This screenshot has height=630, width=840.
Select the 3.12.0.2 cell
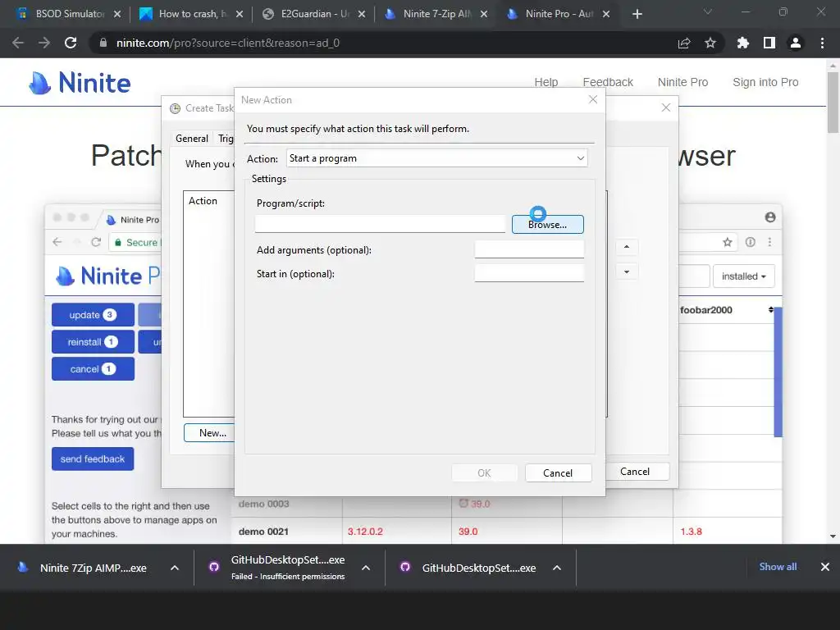(365, 532)
